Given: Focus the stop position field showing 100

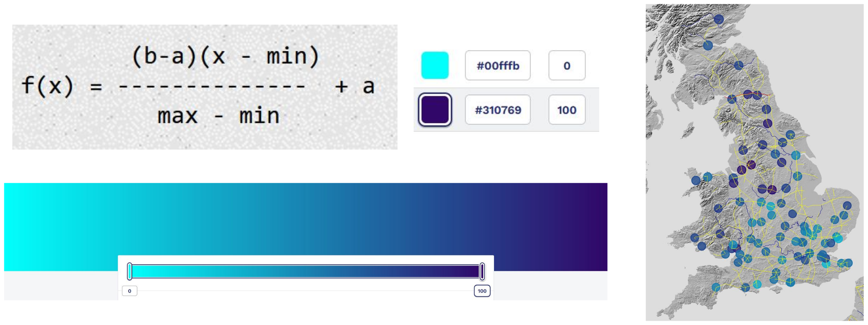Looking at the screenshot, I should [x=567, y=110].
